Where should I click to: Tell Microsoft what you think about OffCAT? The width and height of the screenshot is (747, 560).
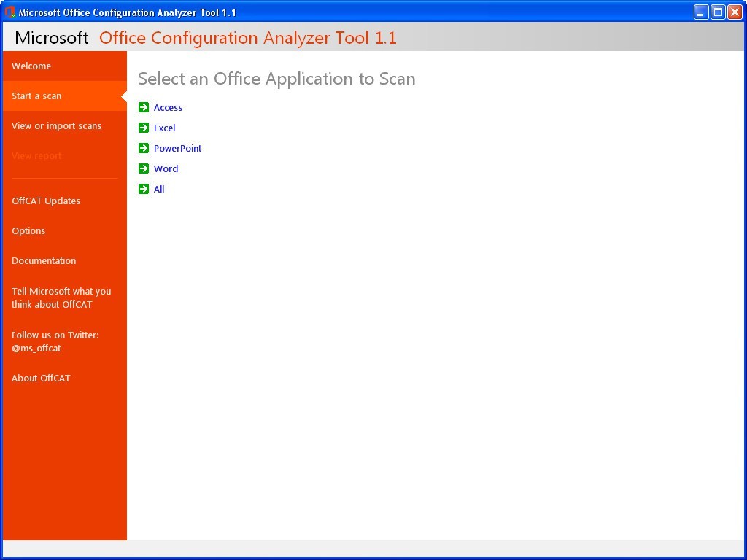coord(61,297)
